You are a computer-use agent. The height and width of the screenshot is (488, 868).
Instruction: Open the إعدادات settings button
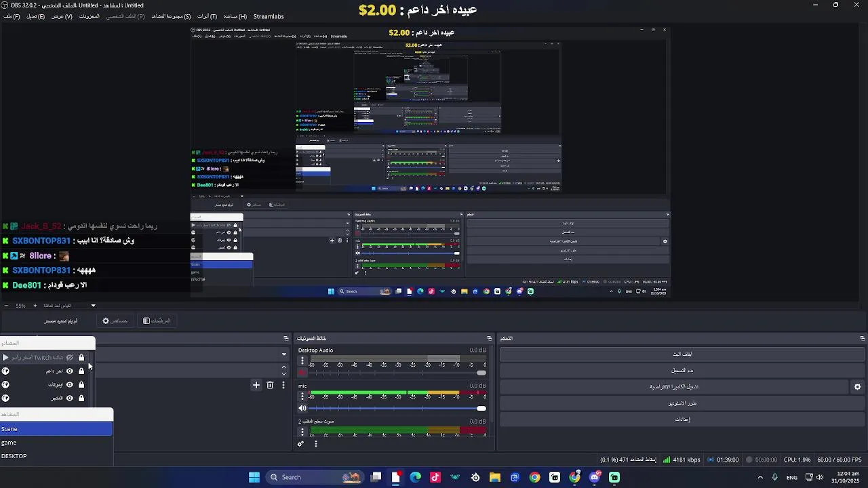click(682, 419)
